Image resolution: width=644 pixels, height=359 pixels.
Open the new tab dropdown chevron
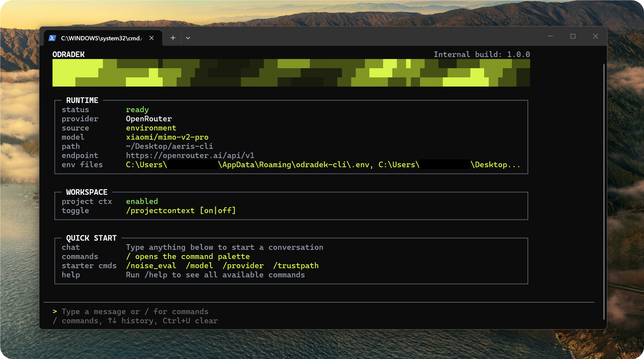(188, 38)
